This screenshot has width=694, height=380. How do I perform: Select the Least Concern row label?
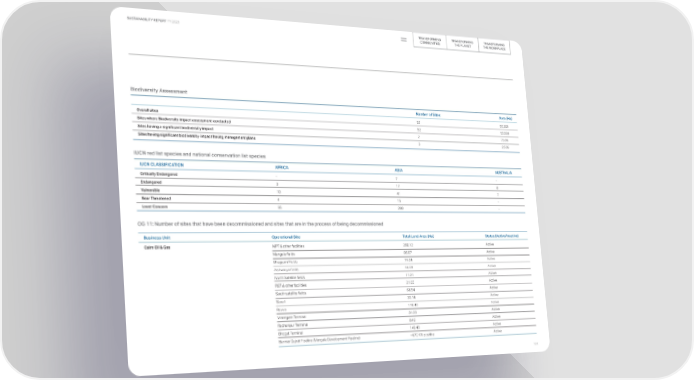(x=155, y=206)
